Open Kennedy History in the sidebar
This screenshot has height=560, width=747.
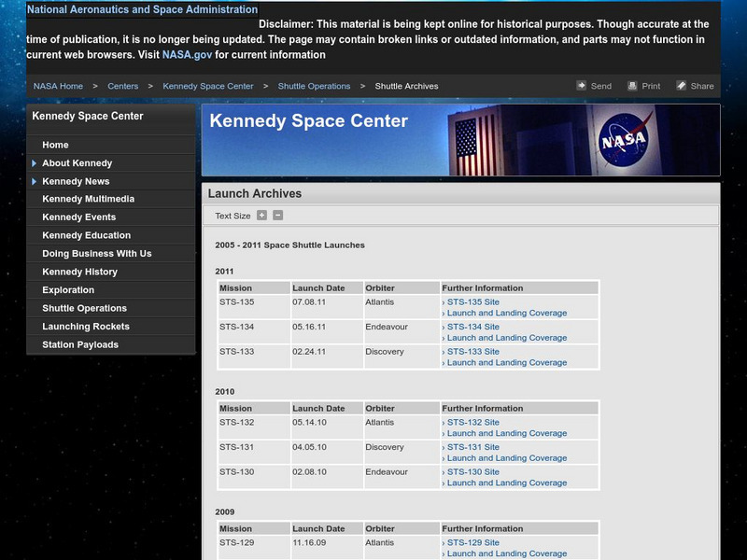[x=79, y=272]
